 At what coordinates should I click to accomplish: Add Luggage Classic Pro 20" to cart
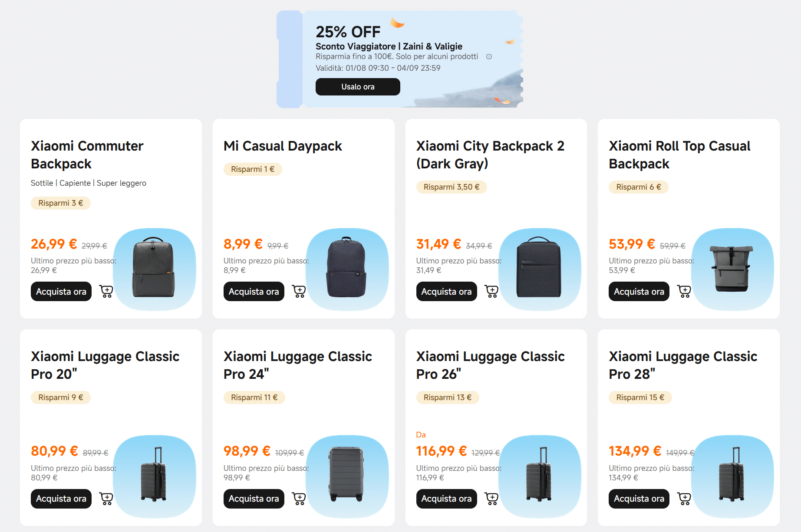tap(106, 499)
